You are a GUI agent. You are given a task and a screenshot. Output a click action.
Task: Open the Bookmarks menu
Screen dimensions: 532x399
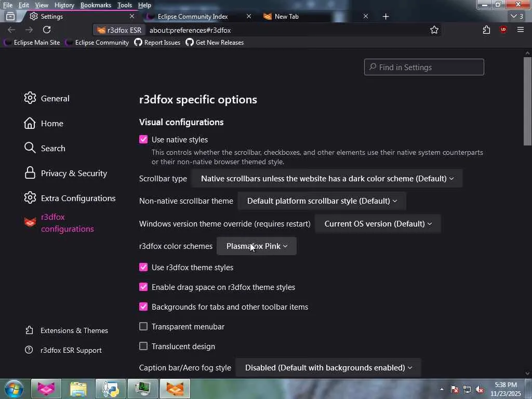(96, 5)
